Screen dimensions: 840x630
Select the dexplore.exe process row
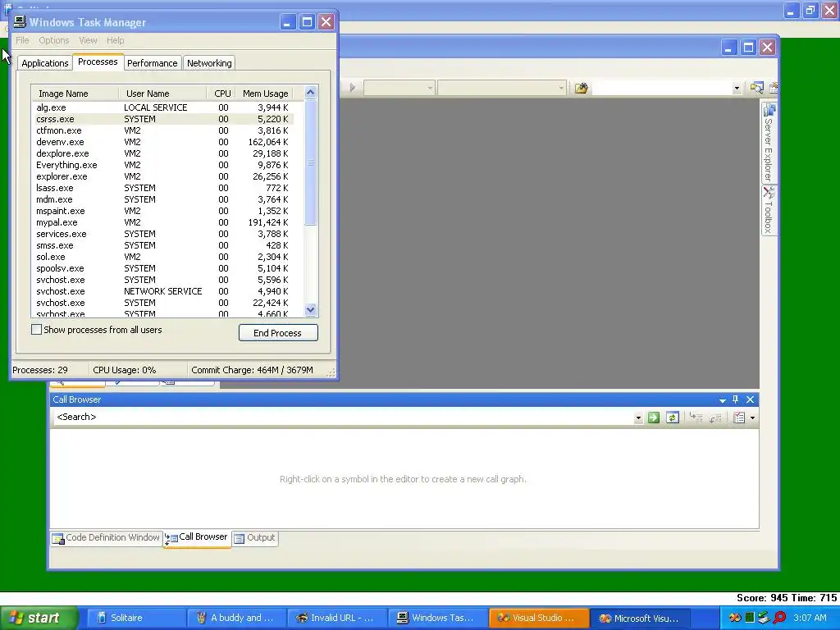(163, 153)
